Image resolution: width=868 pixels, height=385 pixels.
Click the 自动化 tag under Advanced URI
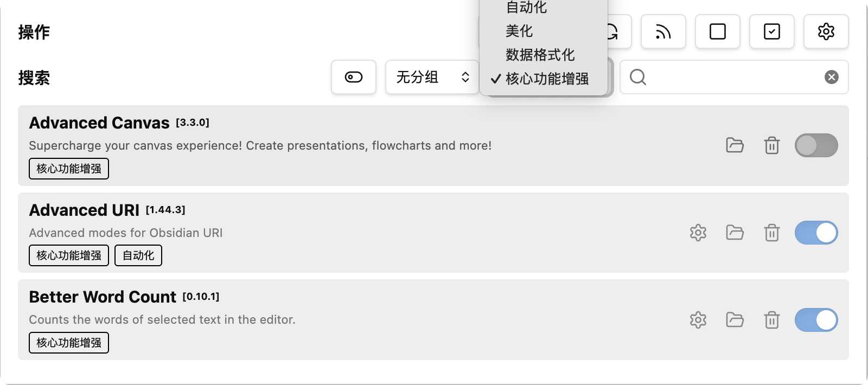[x=138, y=255]
